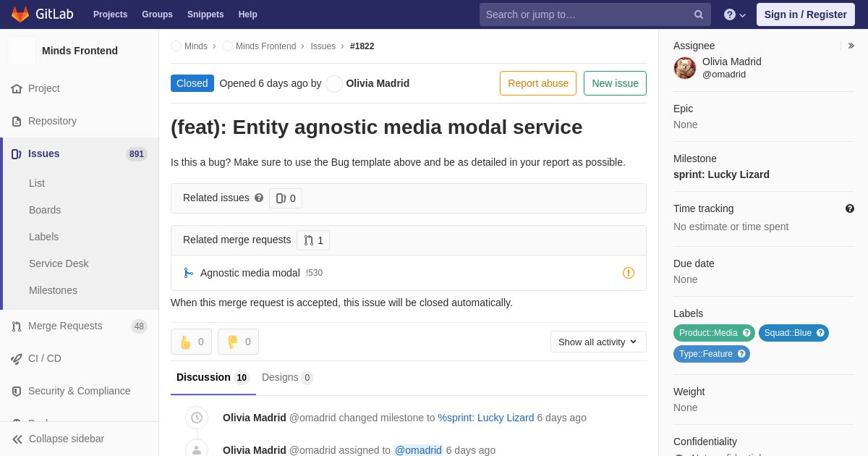The width and height of the screenshot is (868, 456).
Task: Open Issues List in sidebar
Action: (37, 183)
